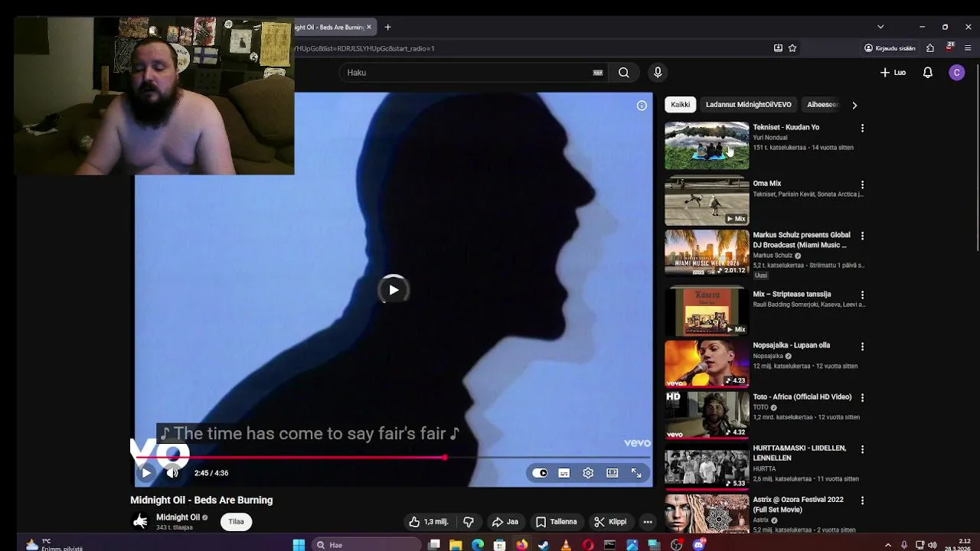Play video using bottom-left play control
Screen dimensions: 980x551
tap(146, 473)
